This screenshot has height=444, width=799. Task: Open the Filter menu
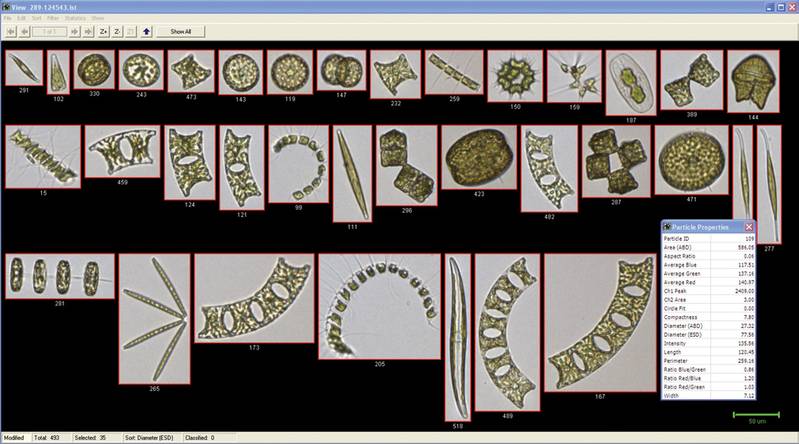point(53,18)
